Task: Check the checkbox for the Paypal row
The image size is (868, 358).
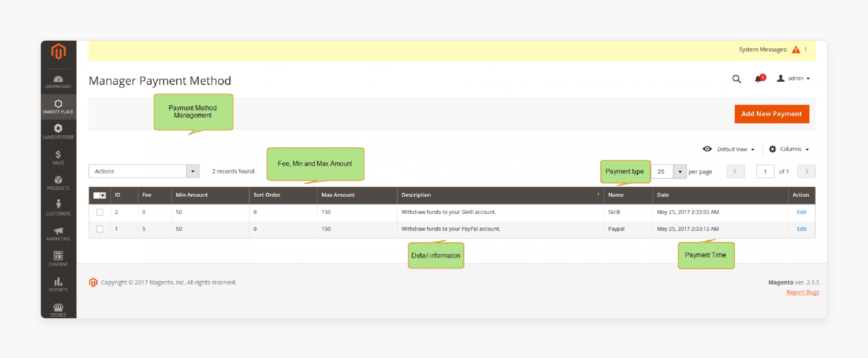Action: pos(100,229)
